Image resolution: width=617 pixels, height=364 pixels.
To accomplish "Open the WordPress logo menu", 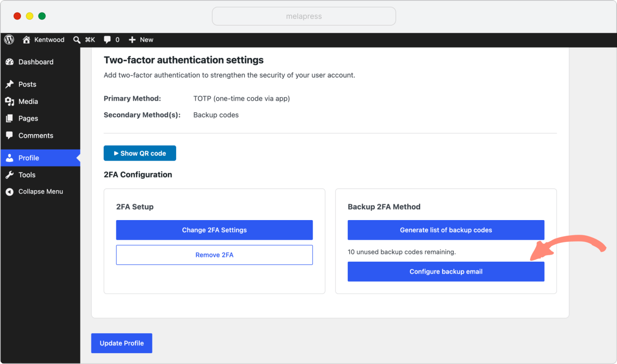I will [x=9, y=40].
